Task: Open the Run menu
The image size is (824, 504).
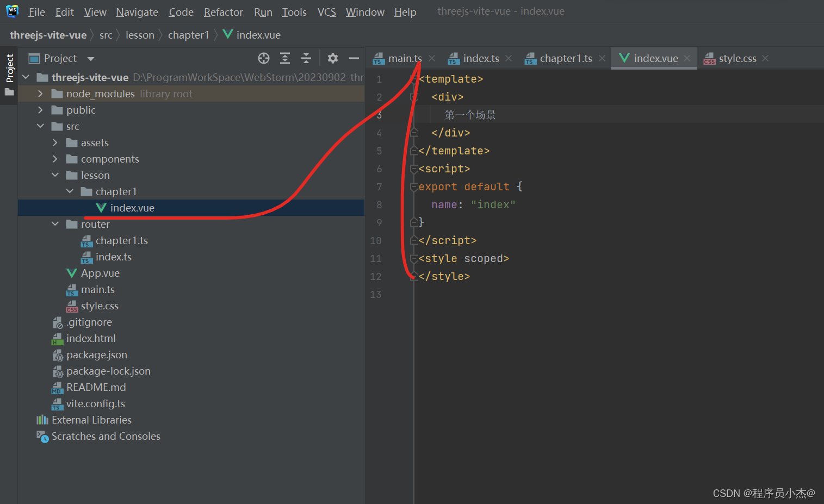Action: pos(263,12)
